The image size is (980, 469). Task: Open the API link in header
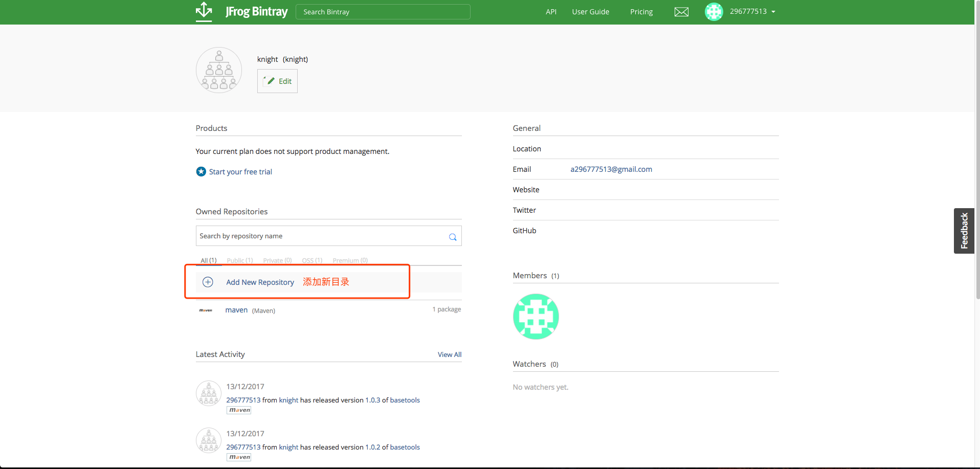[x=551, y=12]
